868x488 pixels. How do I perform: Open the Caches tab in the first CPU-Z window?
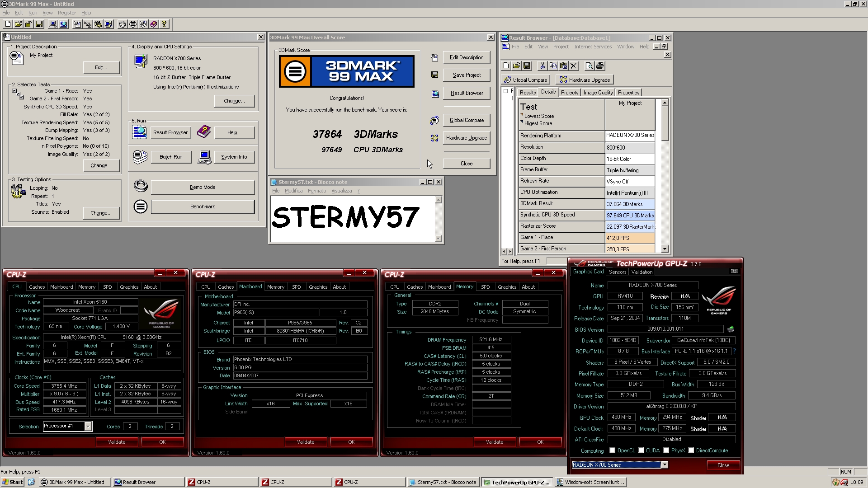coord(37,287)
